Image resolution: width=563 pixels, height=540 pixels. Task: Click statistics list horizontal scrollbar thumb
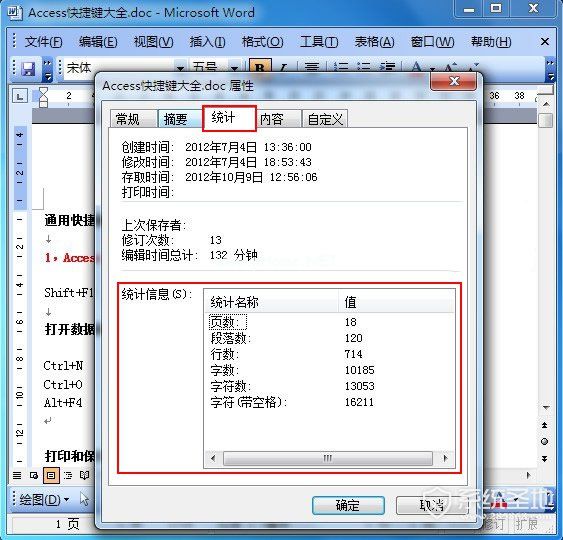327,458
